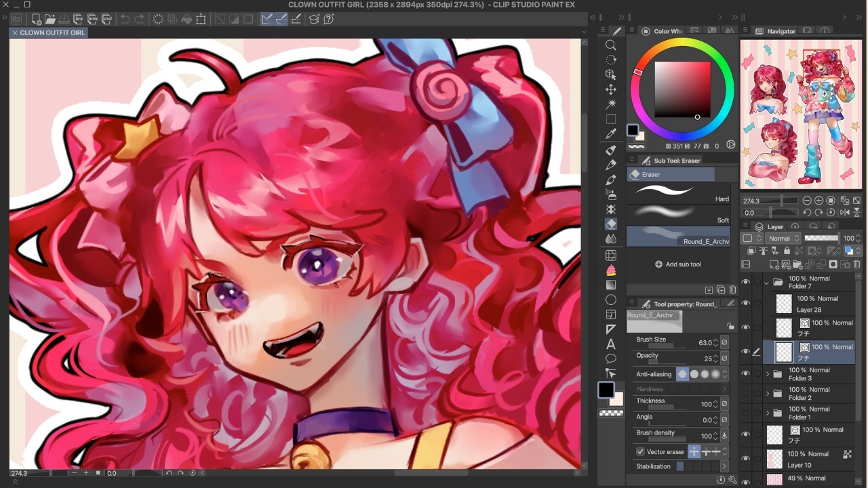Select the Move layer tool

[x=610, y=89]
